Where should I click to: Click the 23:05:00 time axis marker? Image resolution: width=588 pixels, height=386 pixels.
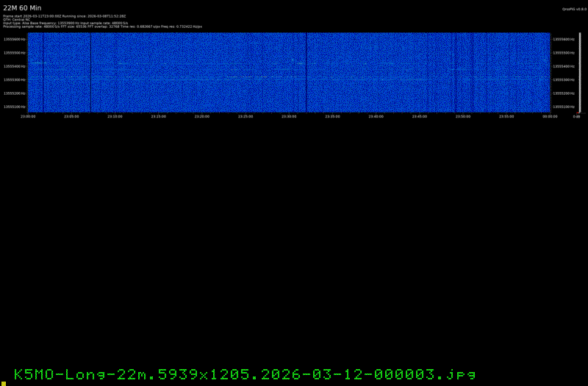pos(71,116)
